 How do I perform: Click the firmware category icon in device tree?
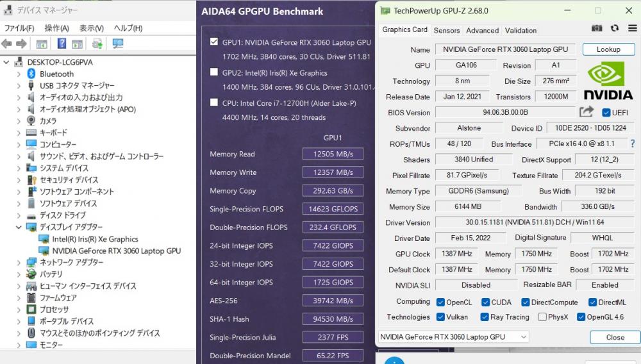tap(31, 297)
